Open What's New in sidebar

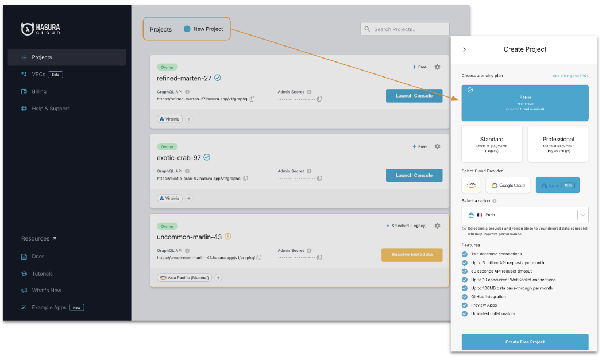tap(41, 291)
